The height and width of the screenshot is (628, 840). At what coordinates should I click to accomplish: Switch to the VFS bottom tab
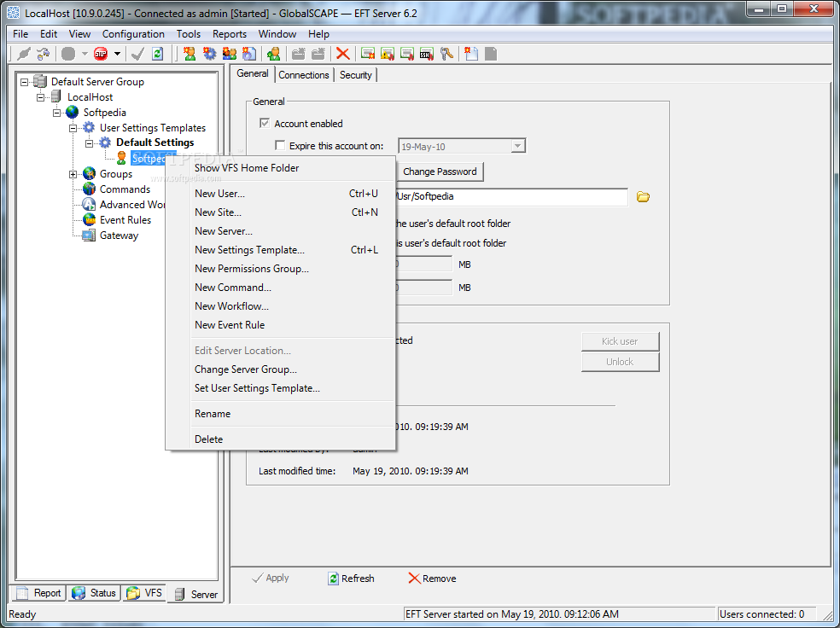(x=144, y=593)
